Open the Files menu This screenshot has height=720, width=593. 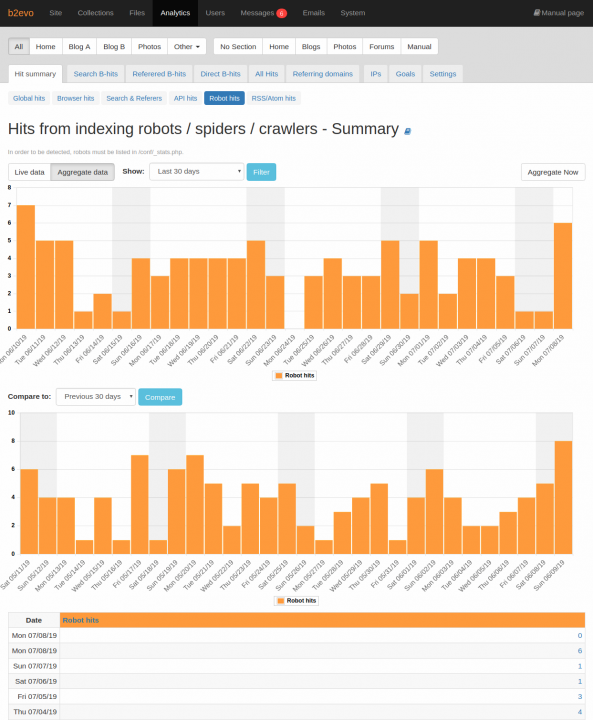click(137, 13)
